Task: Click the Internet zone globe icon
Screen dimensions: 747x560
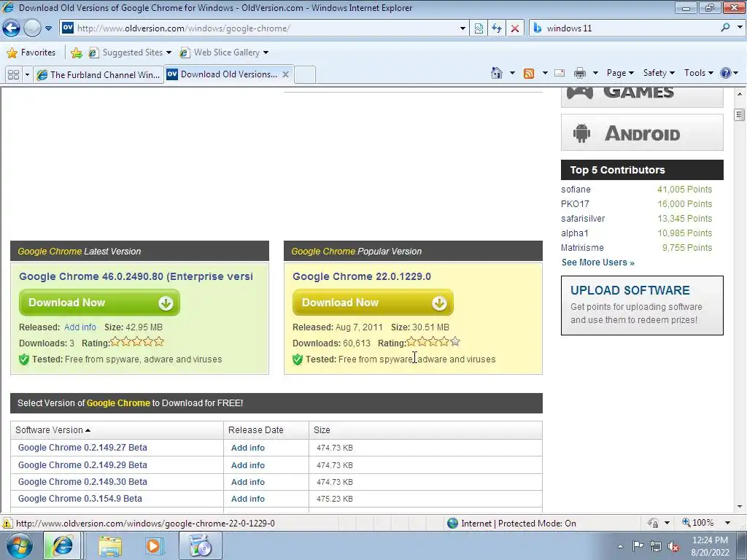Action: [452, 524]
